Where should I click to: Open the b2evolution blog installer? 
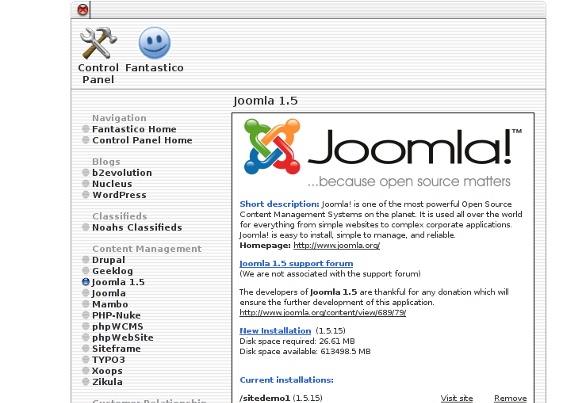[x=122, y=173]
